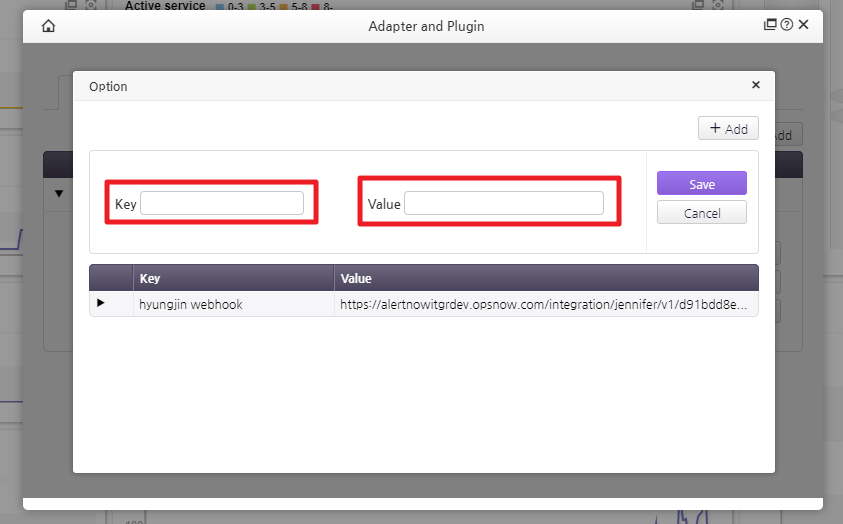Close the Option dialog
The height and width of the screenshot is (524, 843).
756,85
